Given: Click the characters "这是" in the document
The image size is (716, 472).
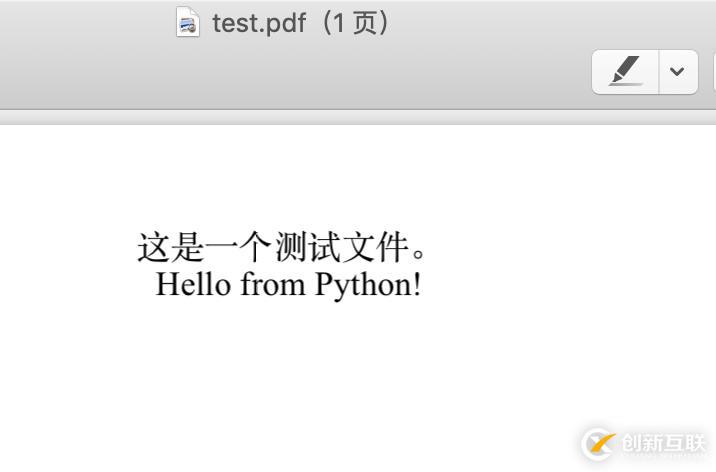Looking at the screenshot, I should point(171,247).
